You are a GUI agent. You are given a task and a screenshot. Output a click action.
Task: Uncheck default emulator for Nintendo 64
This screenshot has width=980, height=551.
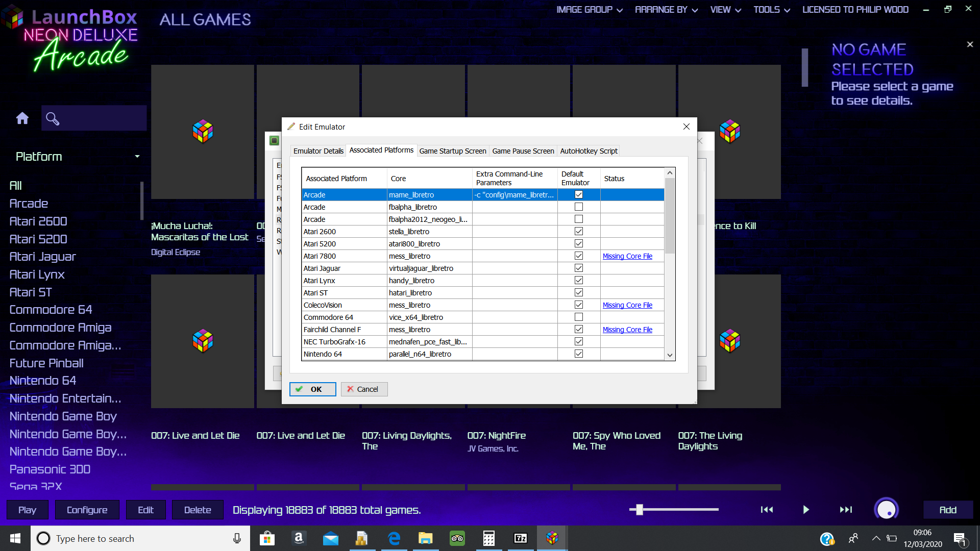pyautogui.click(x=579, y=354)
